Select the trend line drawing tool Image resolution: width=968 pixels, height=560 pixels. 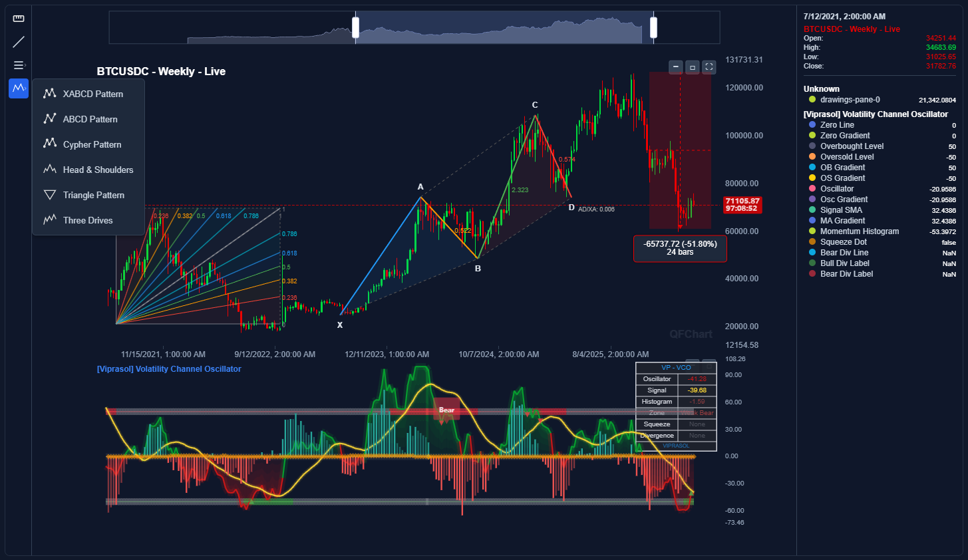(x=18, y=41)
